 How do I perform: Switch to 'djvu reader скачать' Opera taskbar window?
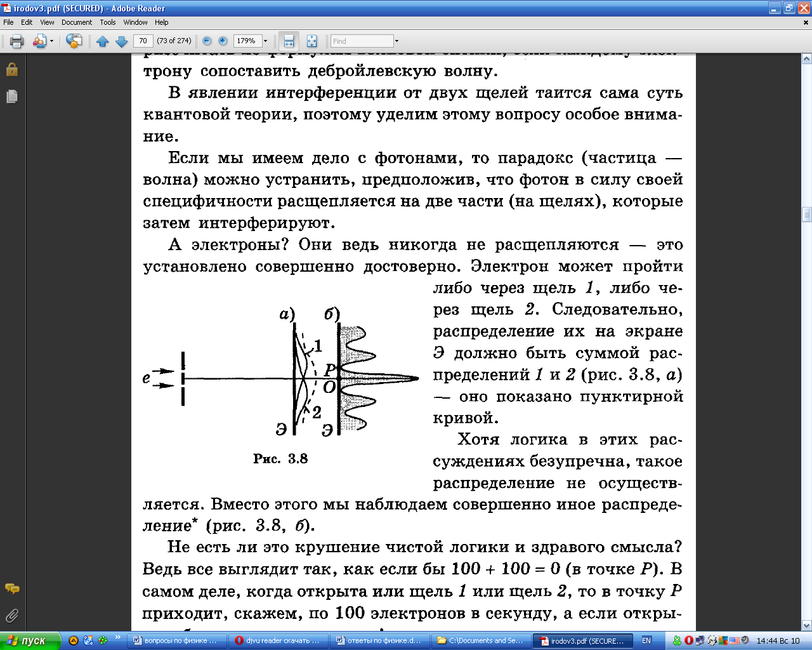click(278, 640)
